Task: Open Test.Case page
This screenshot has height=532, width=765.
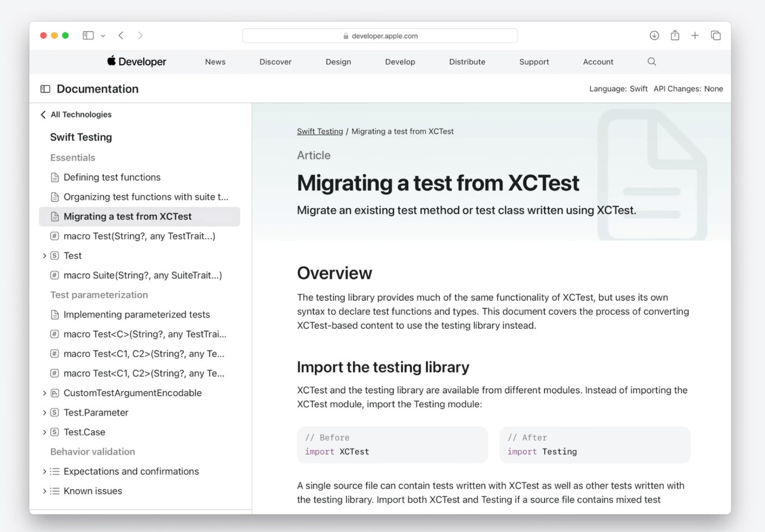Action: pos(84,433)
